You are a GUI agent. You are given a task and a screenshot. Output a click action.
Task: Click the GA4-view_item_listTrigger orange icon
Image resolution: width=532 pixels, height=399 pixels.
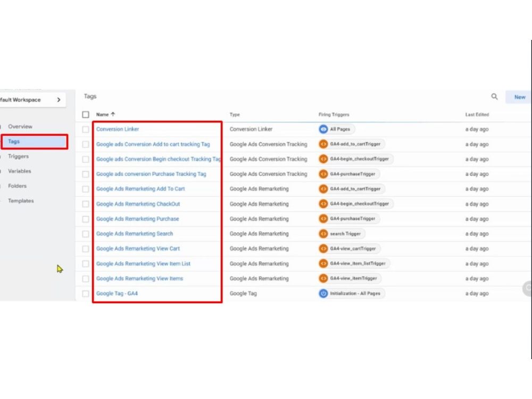(x=323, y=264)
